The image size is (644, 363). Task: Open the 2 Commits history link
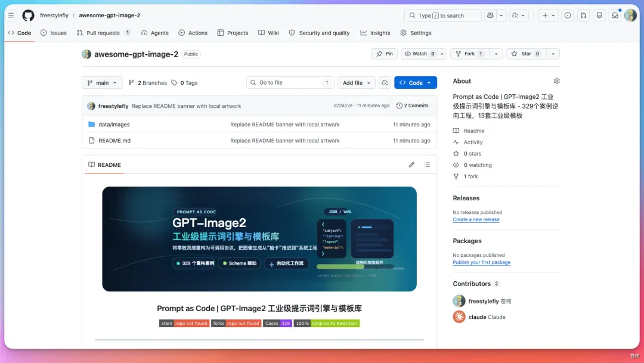click(x=413, y=106)
